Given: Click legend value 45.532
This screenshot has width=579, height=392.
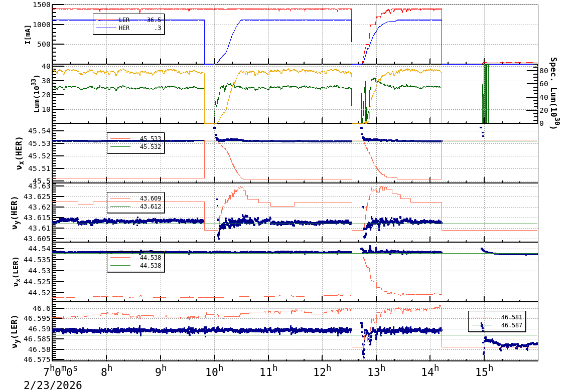Looking at the screenshot, I should point(151,147).
